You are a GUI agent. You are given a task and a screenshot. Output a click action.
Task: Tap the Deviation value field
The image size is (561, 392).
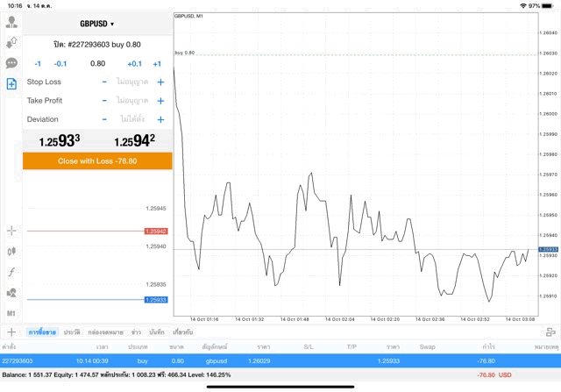132,119
